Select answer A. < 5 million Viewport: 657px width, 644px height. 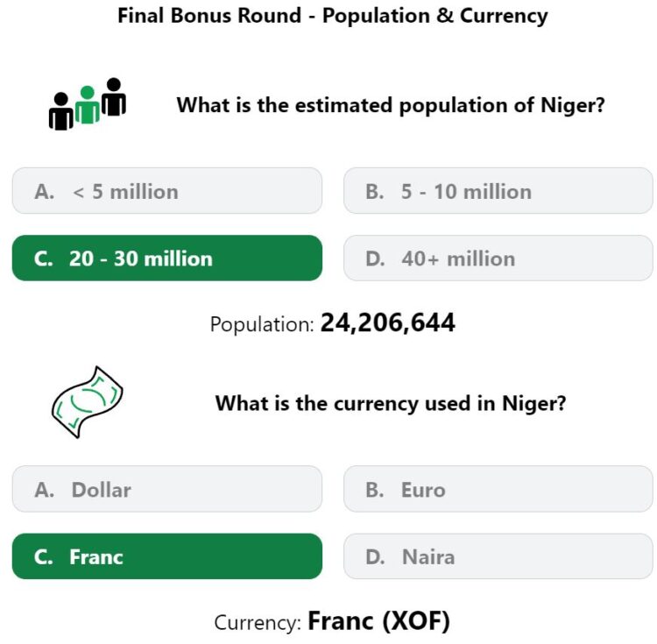[x=167, y=191]
